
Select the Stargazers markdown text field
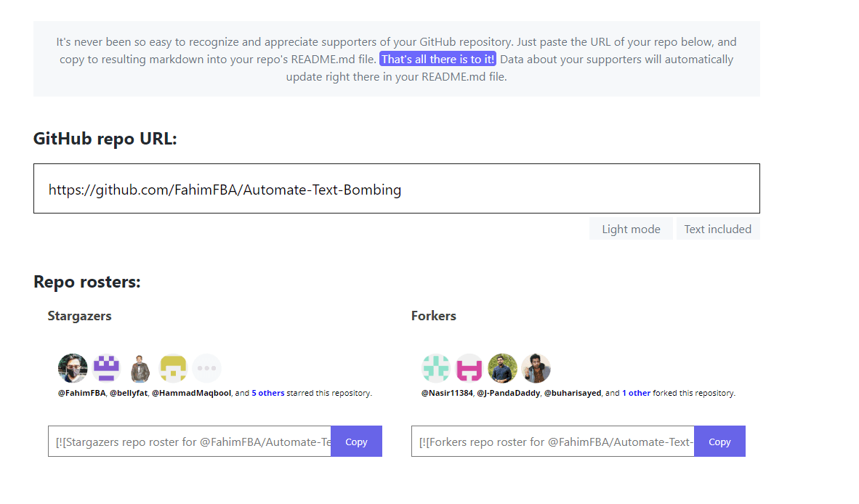click(190, 442)
